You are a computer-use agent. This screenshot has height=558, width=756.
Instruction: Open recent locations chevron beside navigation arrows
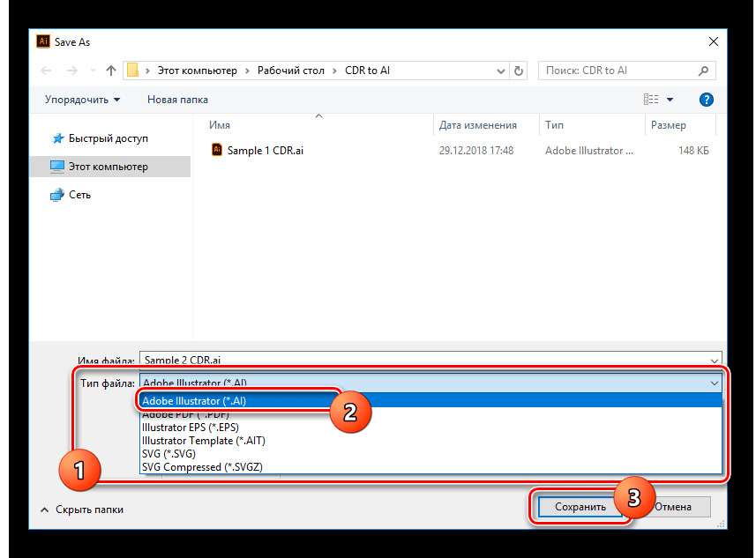(93, 71)
